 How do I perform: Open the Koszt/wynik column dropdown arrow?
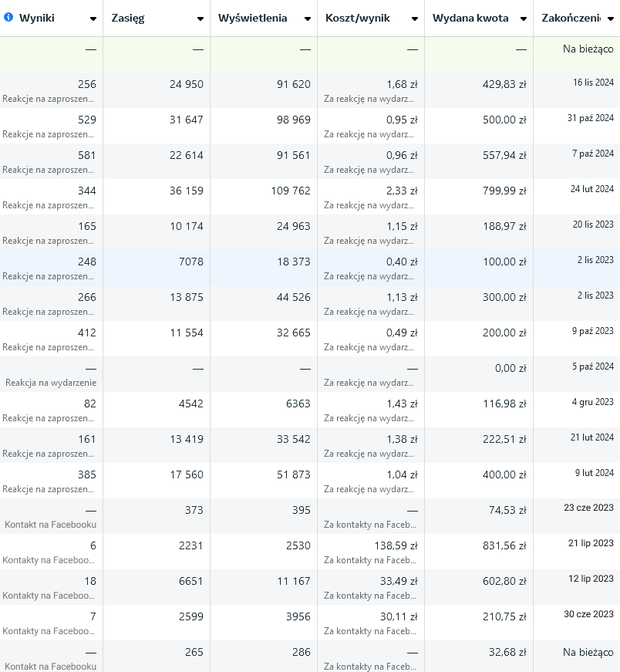pyautogui.click(x=415, y=19)
